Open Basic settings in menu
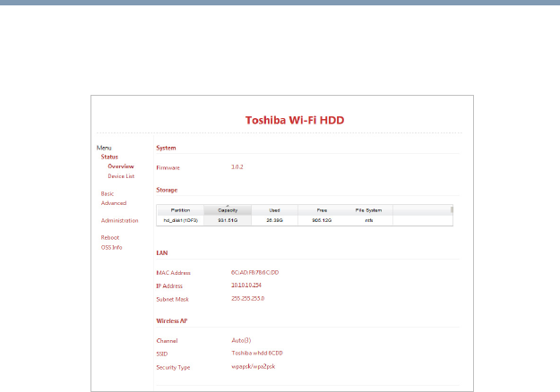The width and height of the screenshot is (560, 392). (108, 193)
